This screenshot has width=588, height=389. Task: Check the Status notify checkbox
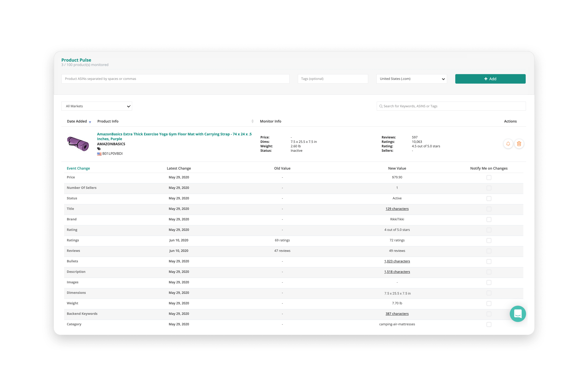(489, 198)
